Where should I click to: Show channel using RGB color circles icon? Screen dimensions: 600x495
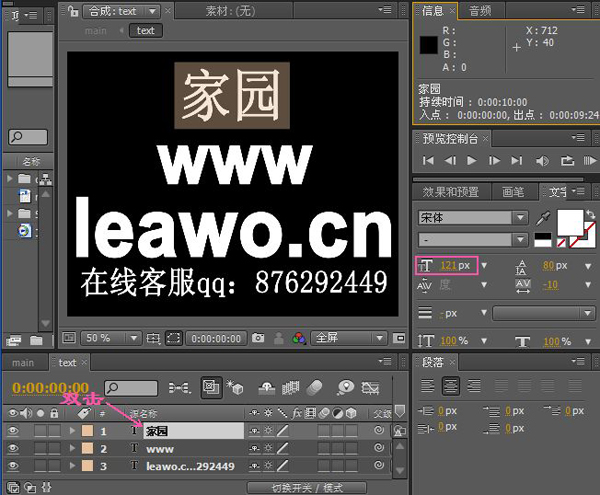(x=298, y=338)
